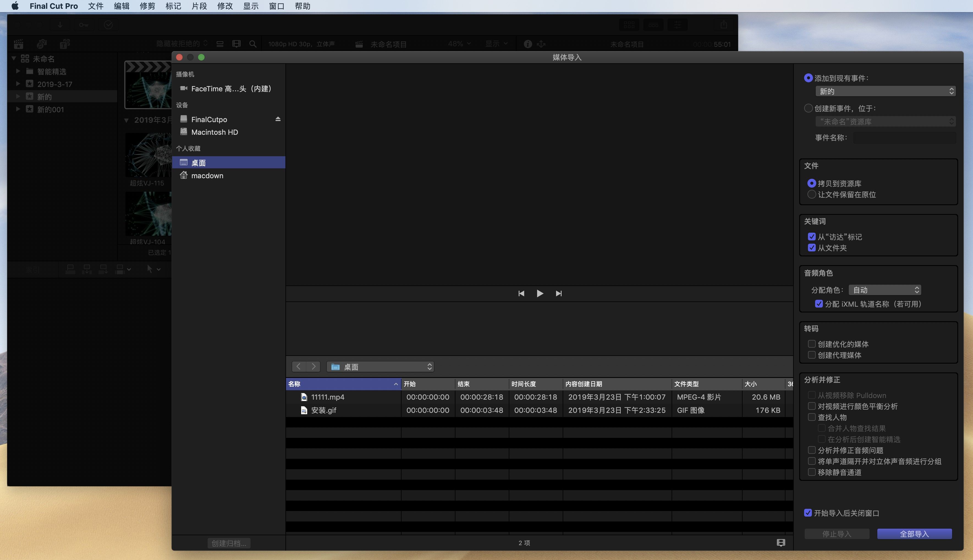
Task: Enable color balance analysis for video checkbox
Action: tap(812, 406)
